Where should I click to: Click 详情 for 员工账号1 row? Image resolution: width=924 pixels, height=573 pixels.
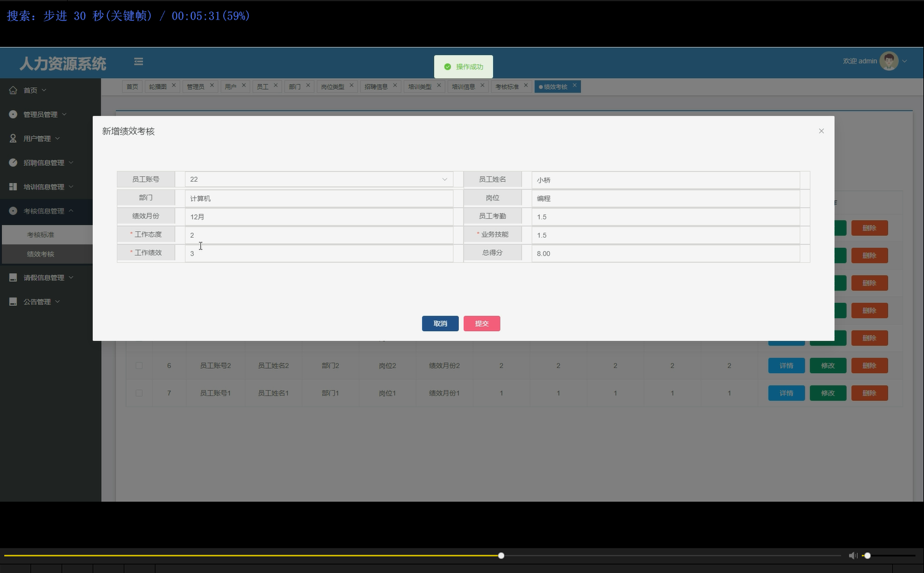(x=786, y=393)
